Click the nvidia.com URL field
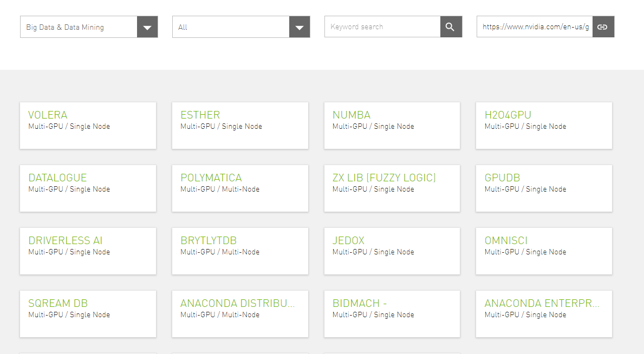Screen dimensions: 644x354 535,27
